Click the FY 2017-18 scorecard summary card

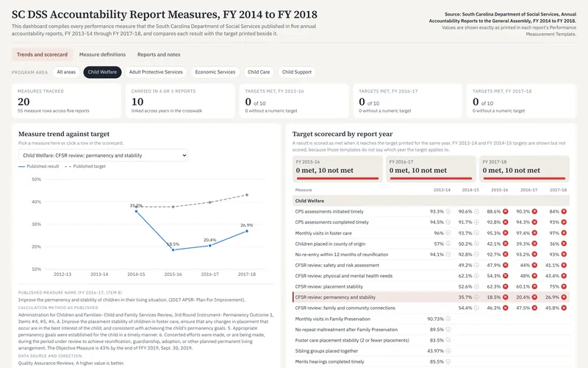[524, 169]
